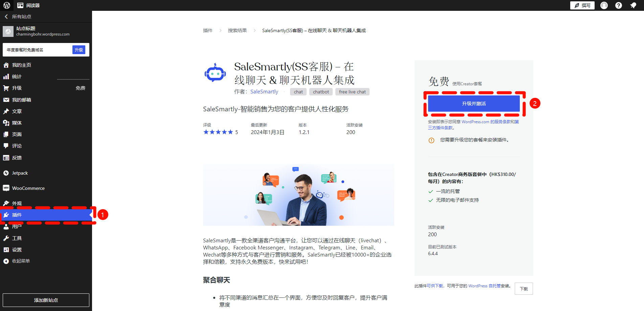Screen dimensions: 644x311
Task: Open Jetpack from the sidebar
Action: click(20, 173)
